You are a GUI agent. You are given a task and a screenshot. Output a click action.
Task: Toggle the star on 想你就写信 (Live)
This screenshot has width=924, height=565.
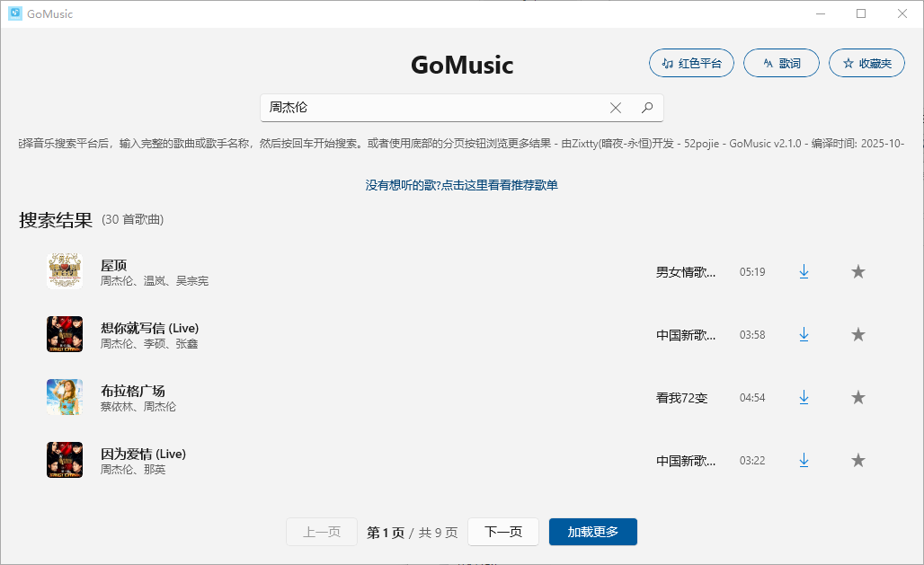pyautogui.click(x=858, y=333)
